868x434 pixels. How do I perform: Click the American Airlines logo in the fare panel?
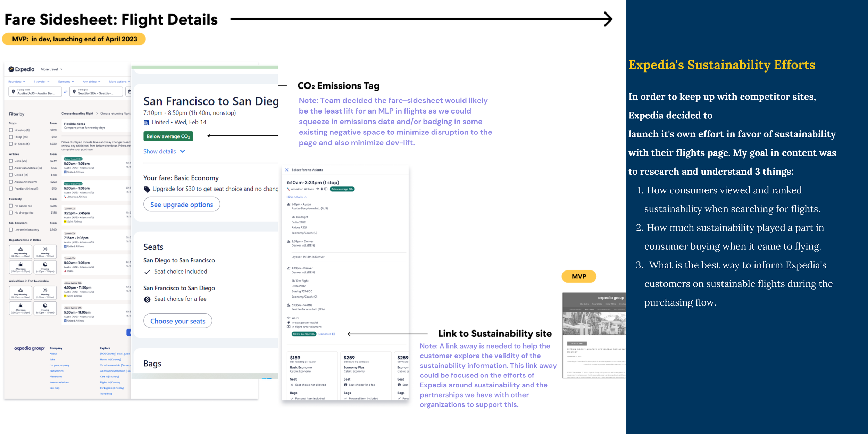288,189
